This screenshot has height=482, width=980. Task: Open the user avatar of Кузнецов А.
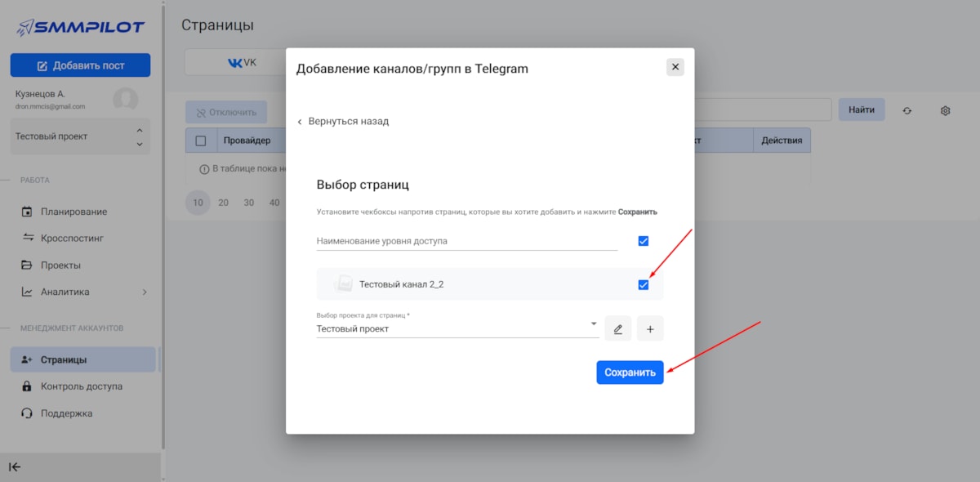tap(125, 100)
